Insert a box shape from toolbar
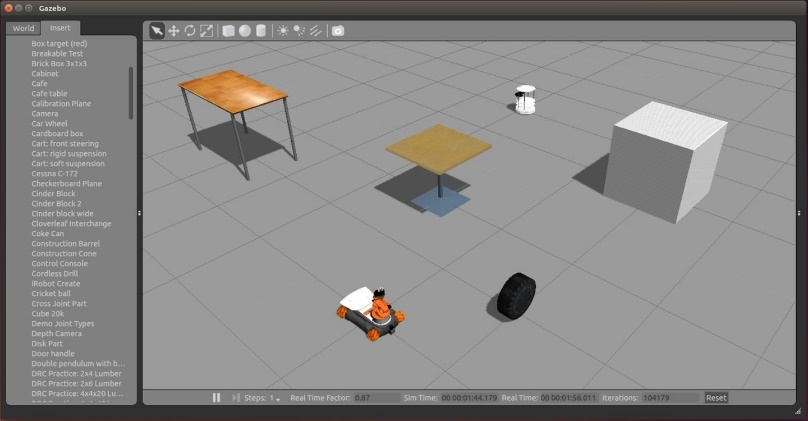 pos(228,31)
